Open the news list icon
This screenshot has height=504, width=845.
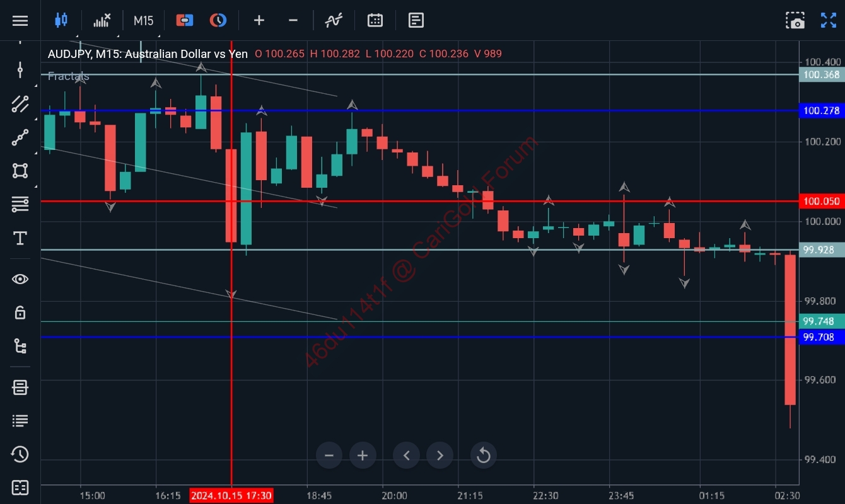[416, 20]
